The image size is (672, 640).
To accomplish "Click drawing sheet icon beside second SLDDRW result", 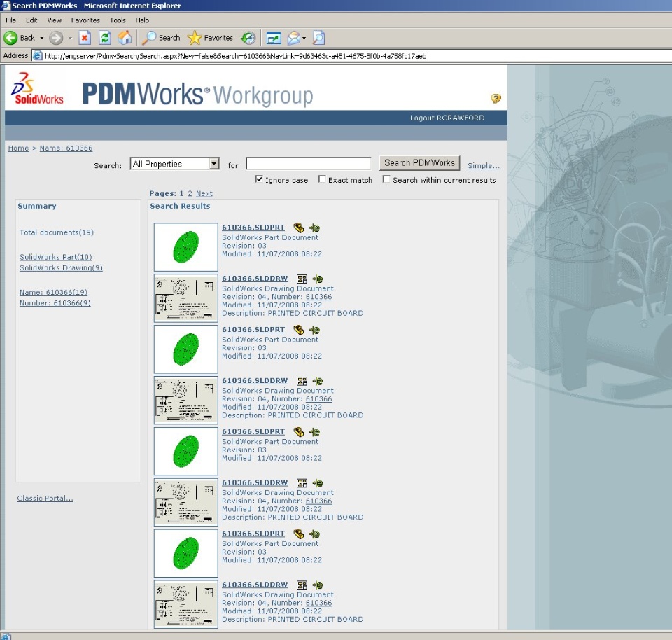I will tap(302, 381).
